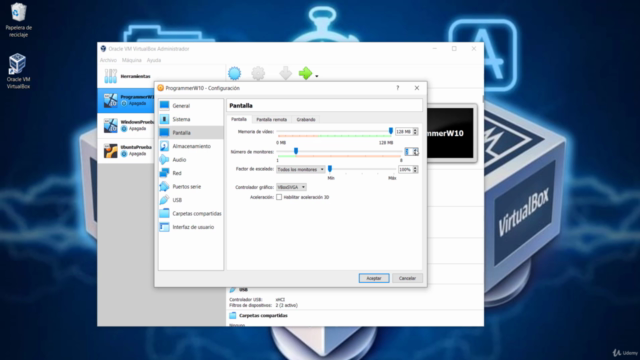Click Factor de escalado 100% spinner arrows
The image size is (640, 360).
click(x=415, y=169)
